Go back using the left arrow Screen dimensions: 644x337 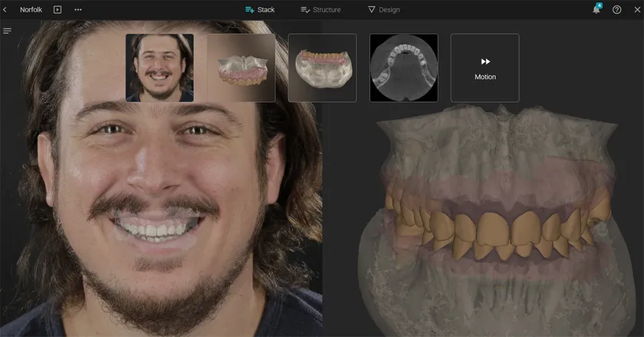[x=6, y=10]
